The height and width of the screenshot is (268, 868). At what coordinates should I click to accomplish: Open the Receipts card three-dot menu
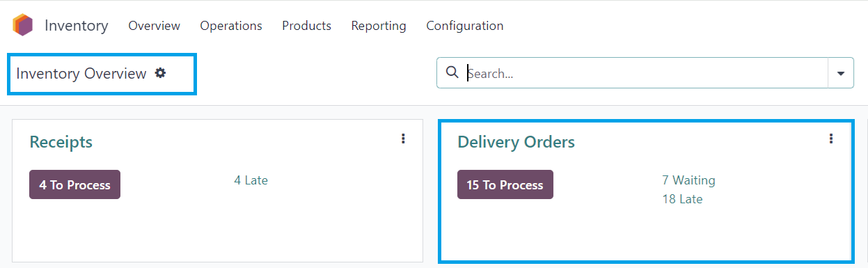[403, 139]
